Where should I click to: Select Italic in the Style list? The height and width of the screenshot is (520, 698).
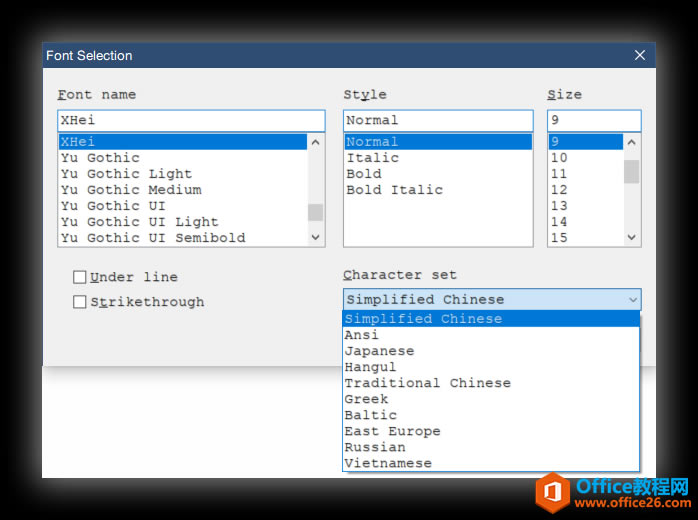point(372,158)
